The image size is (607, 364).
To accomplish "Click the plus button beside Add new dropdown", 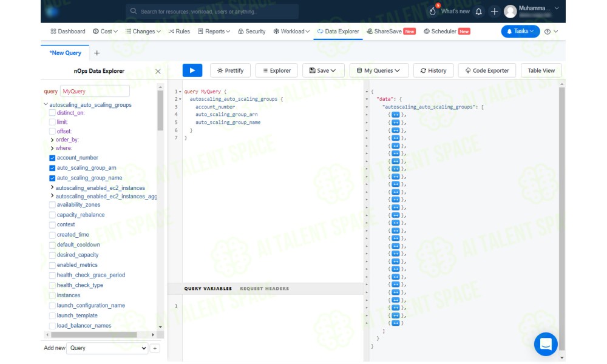I will click(155, 348).
